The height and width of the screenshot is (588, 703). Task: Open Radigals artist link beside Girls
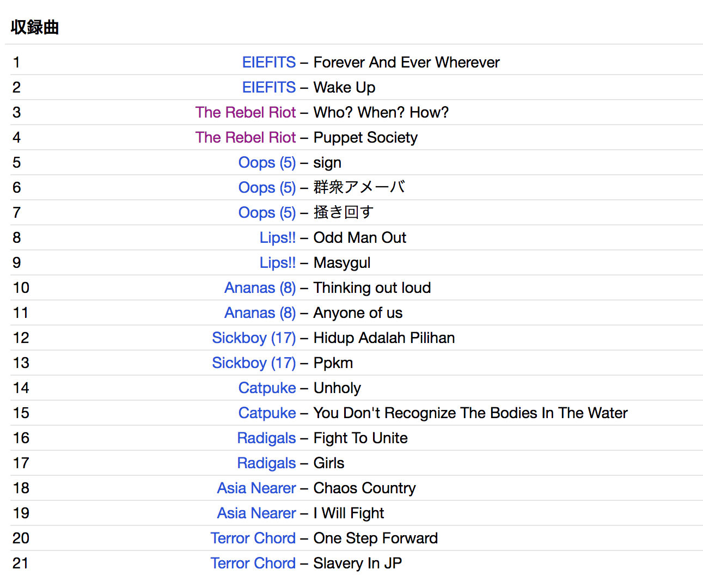(x=266, y=463)
